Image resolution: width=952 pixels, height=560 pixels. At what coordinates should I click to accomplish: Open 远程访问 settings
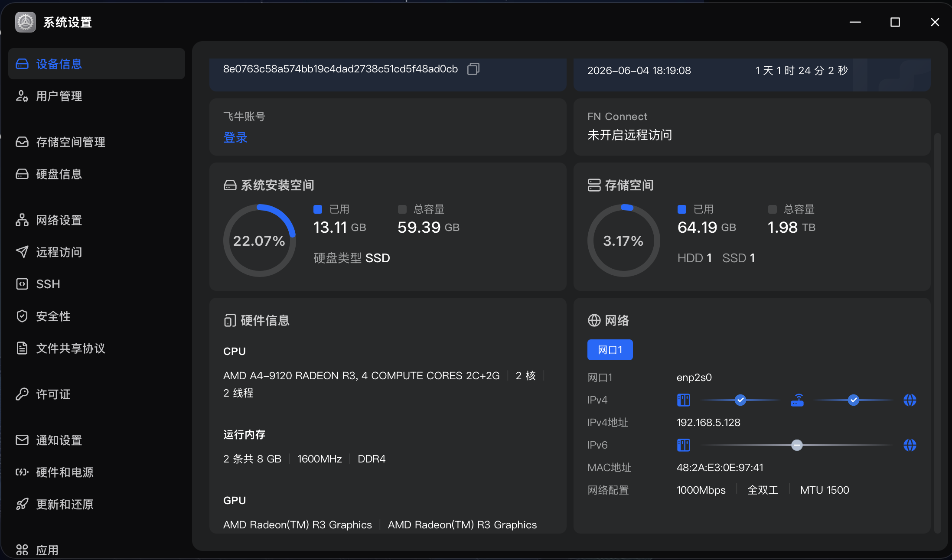[x=97, y=252]
